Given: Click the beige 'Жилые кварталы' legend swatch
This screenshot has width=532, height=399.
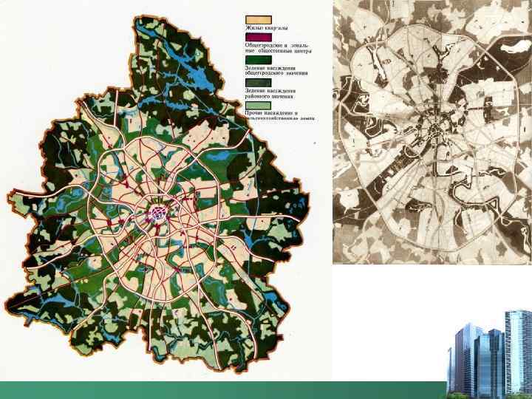Looking at the screenshot, I should [259, 20].
